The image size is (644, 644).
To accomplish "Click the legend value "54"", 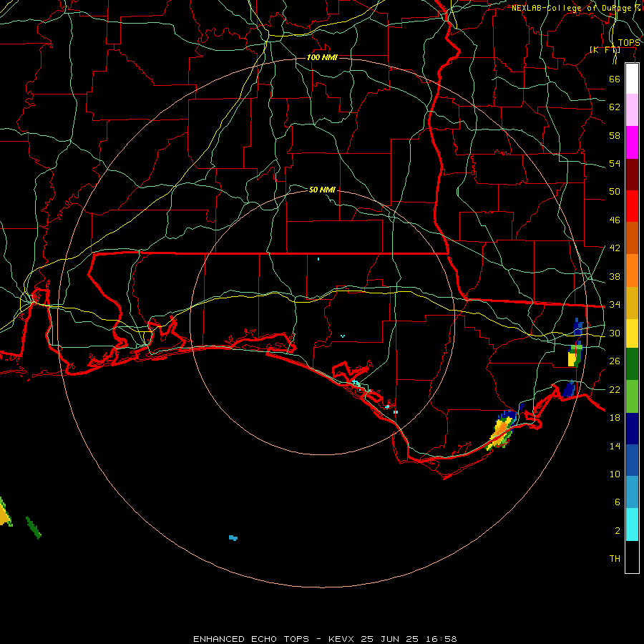I will (x=615, y=163).
